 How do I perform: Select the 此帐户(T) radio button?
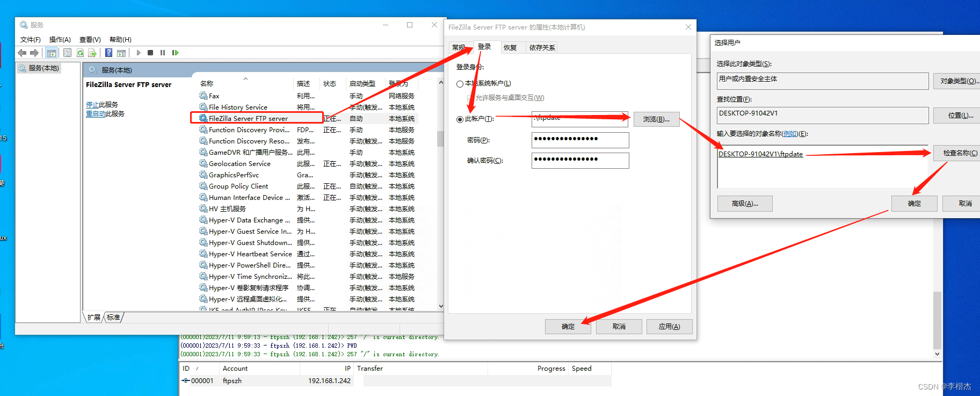460,119
